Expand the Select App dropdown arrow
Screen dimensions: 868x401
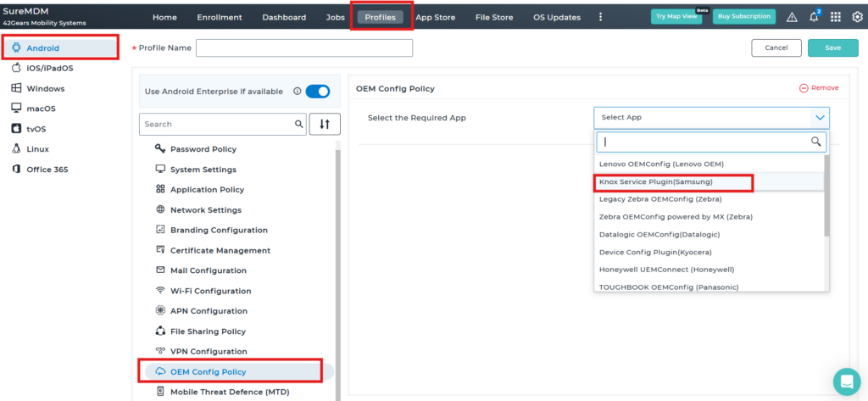point(820,118)
